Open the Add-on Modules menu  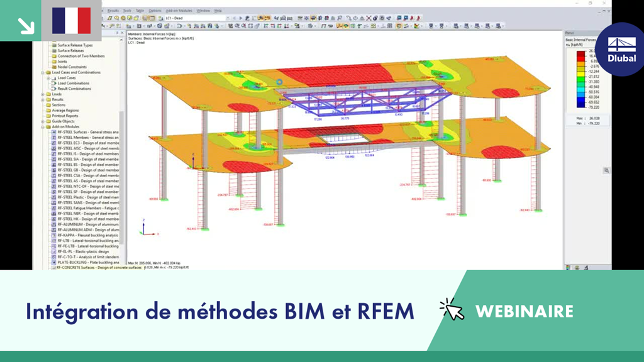[x=179, y=11]
